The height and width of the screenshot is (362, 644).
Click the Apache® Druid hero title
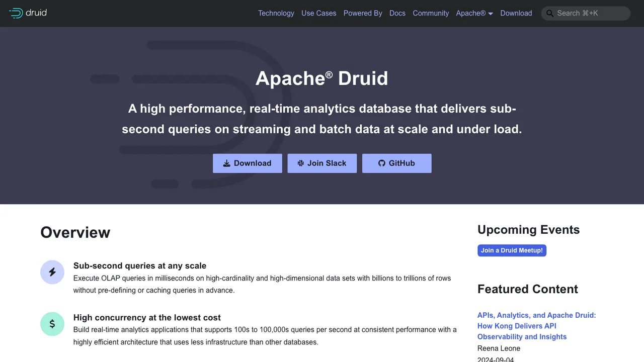322,78
